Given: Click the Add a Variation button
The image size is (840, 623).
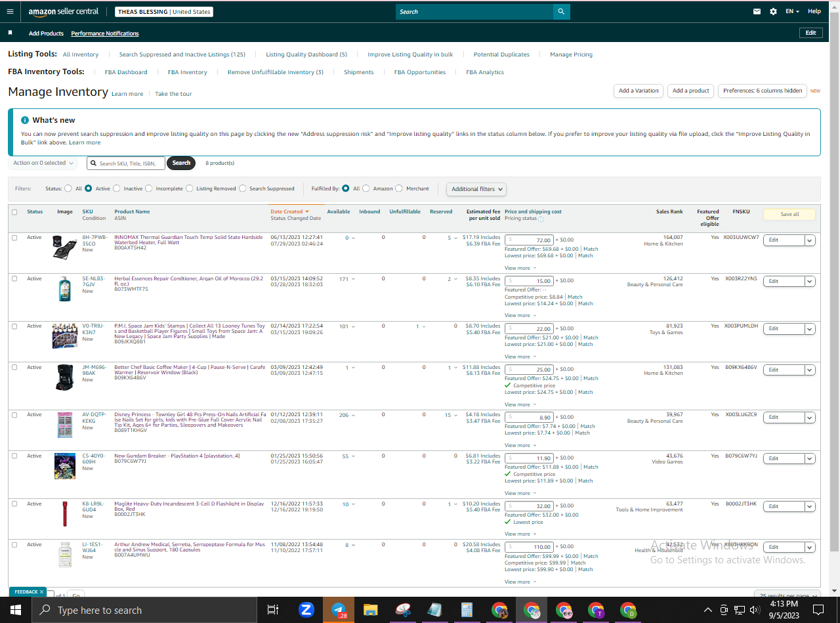Looking at the screenshot, I should coord(639,91).
